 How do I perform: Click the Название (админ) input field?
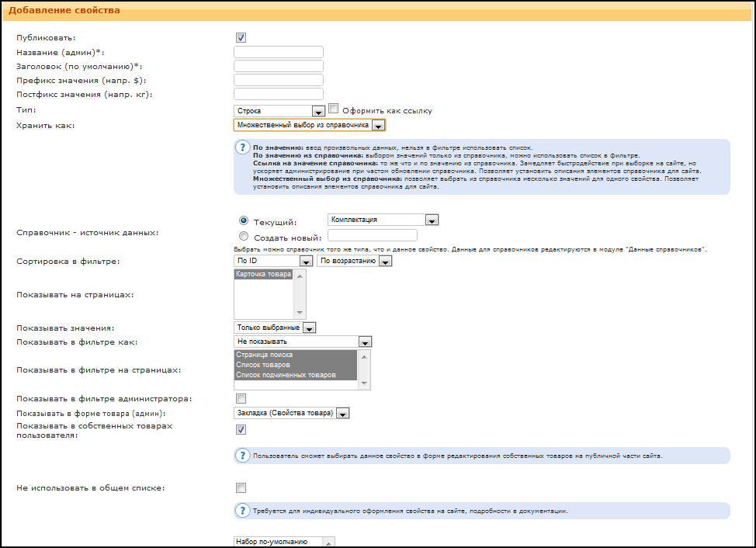[x=279, y=52]
